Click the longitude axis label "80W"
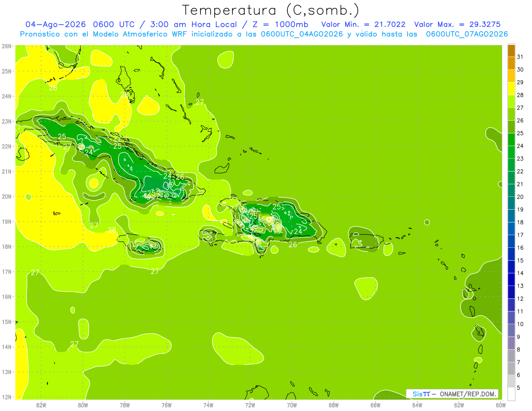 83,405
